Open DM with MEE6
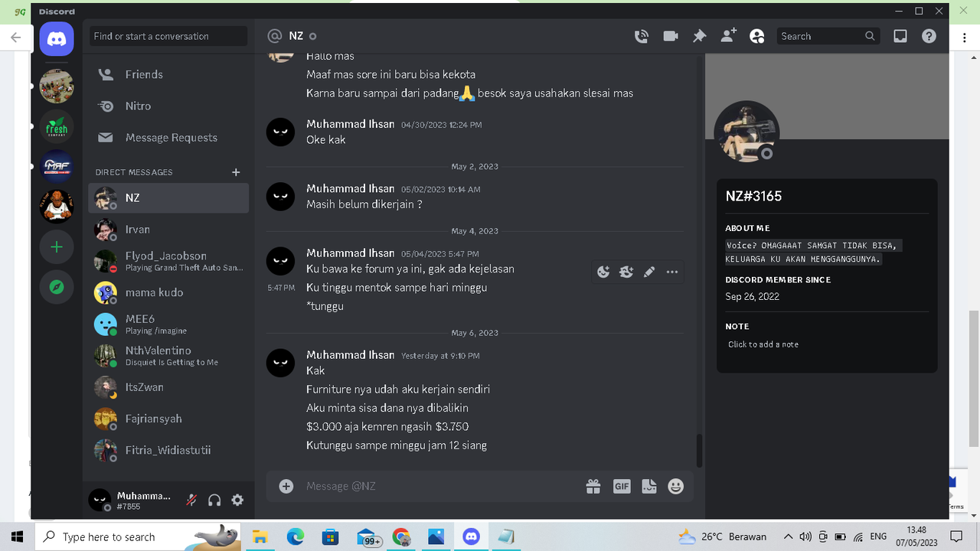Screen dimensions: 980x551 (168, 324)
